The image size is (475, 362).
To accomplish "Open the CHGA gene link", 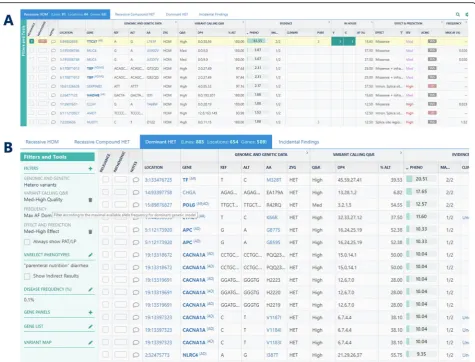I will 189,192.
